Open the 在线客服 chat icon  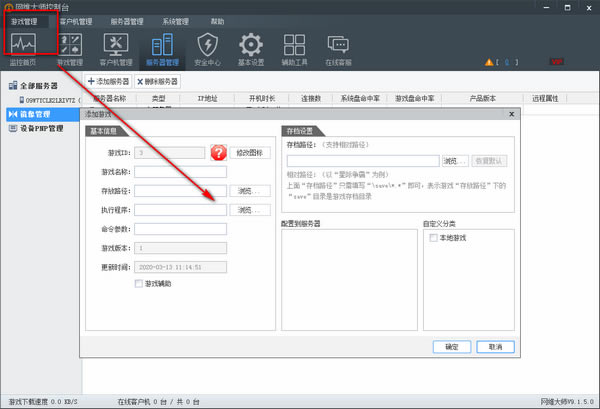tap(340, 47)
